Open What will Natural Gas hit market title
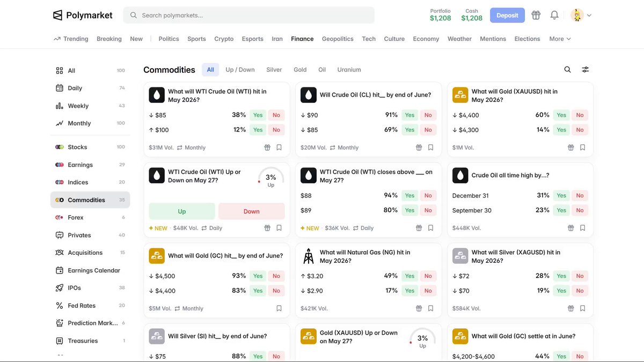The height and width of the screenshot is (362, 644). 365,256
